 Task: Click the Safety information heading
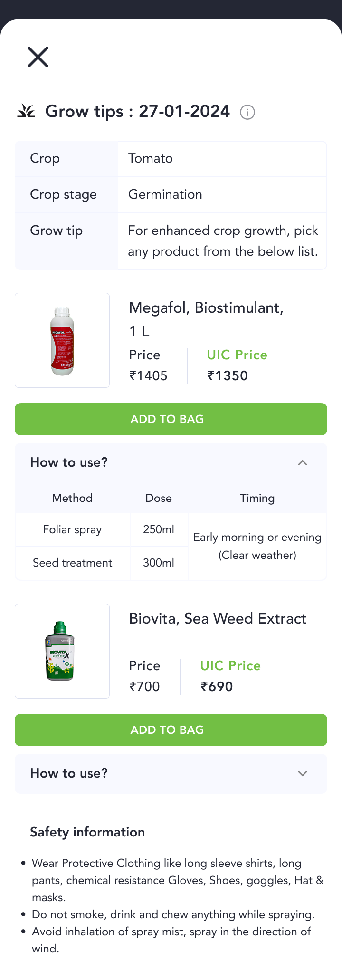[x=87, y=832]
